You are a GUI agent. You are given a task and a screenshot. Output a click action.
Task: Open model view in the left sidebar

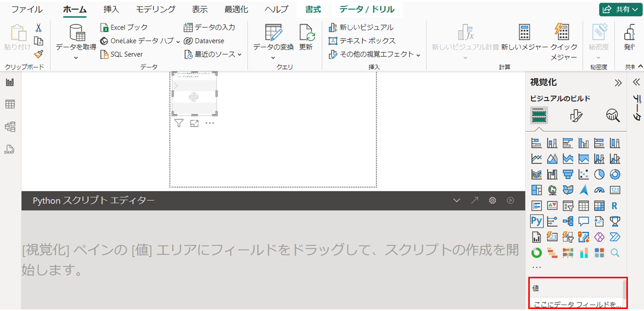10,127
